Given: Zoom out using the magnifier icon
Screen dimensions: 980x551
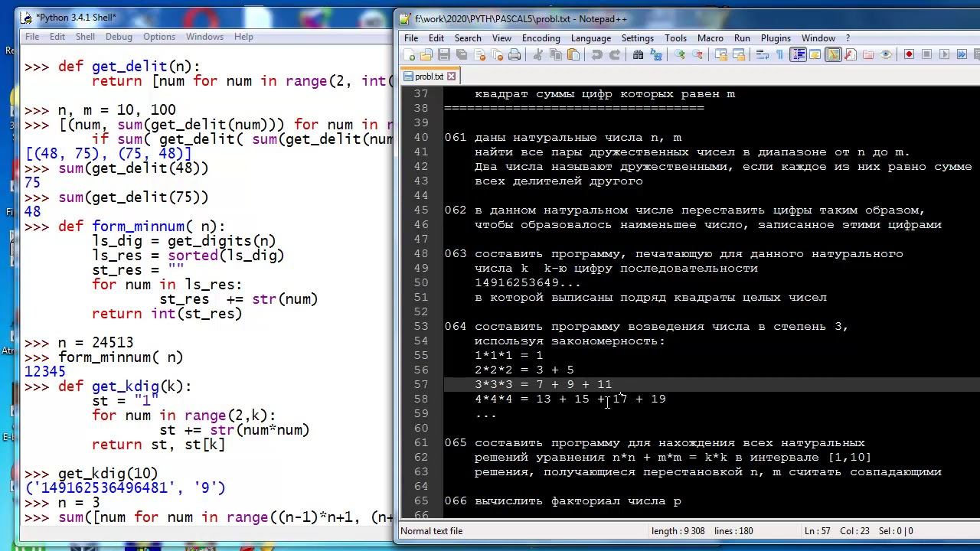Looking at the screenshot, I should coord(697,54).
